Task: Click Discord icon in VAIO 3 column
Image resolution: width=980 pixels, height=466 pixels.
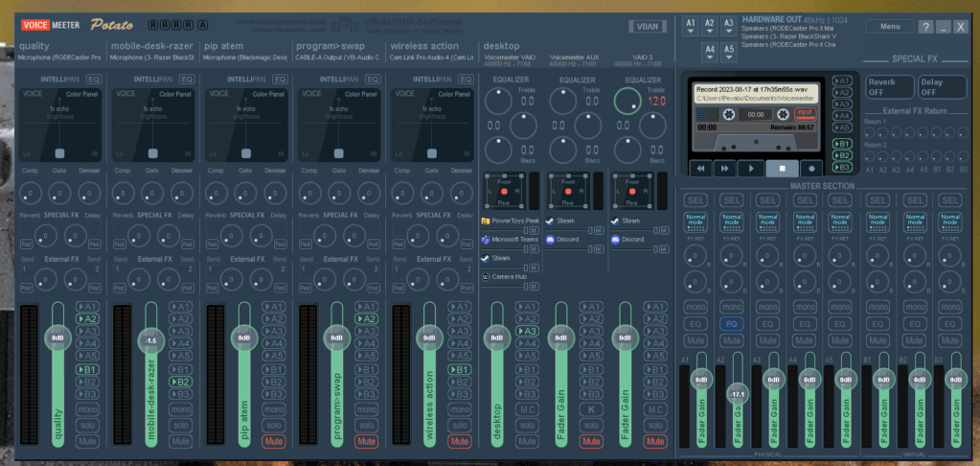Action: tap(615, 240)
